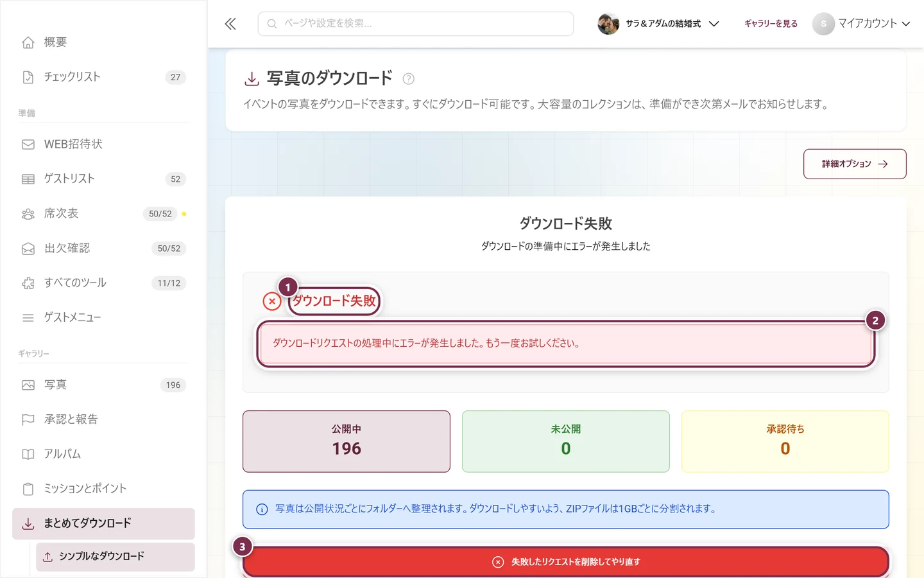Open the サラ＆アダムの結婚式 event dropdown
Viewport: 924px width, 578px height.
point(658,24)
